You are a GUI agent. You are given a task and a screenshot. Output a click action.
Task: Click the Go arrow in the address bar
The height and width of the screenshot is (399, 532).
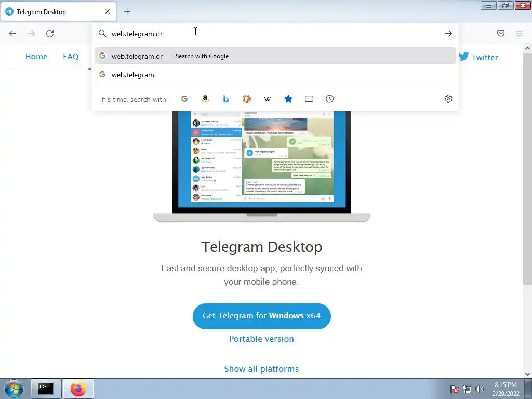click(448, 34)
